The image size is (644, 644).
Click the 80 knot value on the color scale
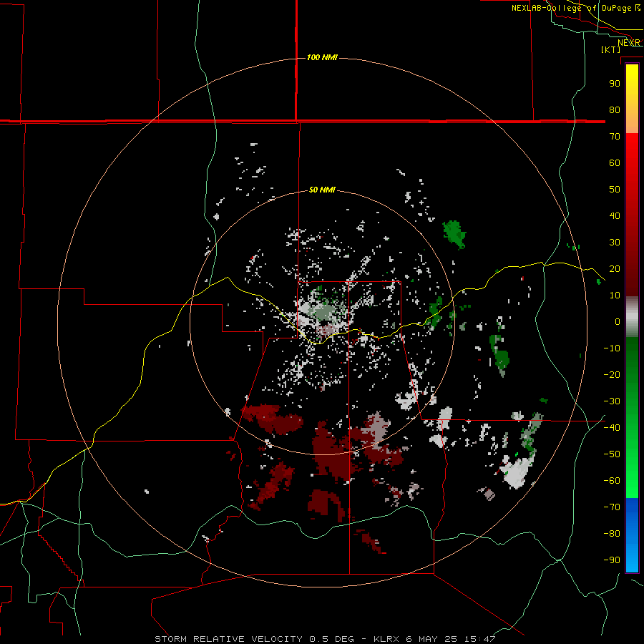[x=615, y=109]
